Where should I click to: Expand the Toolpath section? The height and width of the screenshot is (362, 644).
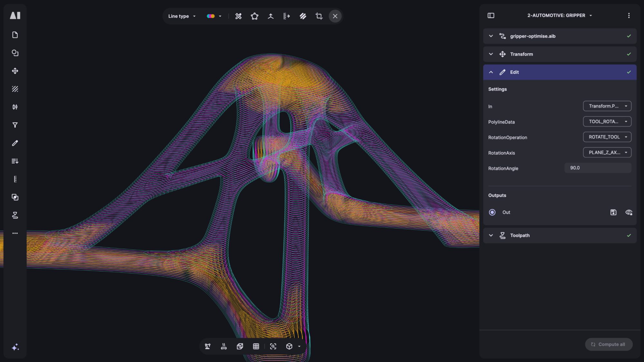click(x=491, y=235)
